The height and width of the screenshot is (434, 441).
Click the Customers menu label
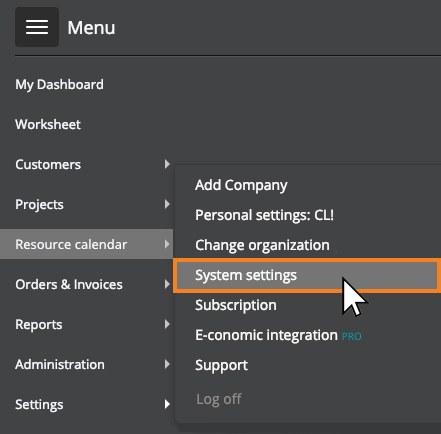coord(48,164)
